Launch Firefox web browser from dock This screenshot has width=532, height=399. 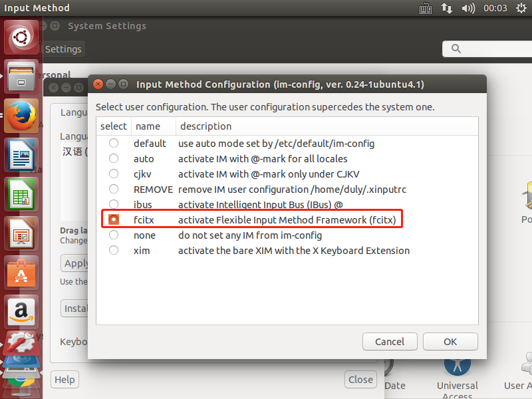21,116
